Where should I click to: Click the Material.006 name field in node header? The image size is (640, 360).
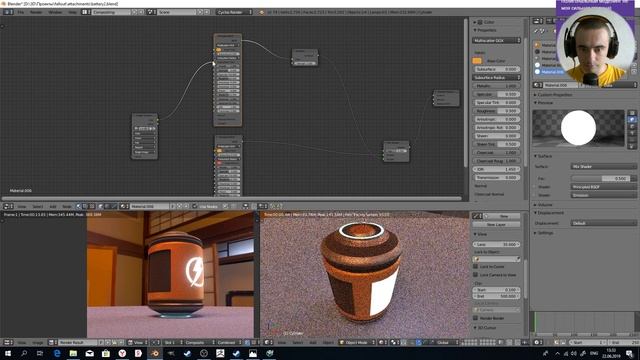point(149,207)
